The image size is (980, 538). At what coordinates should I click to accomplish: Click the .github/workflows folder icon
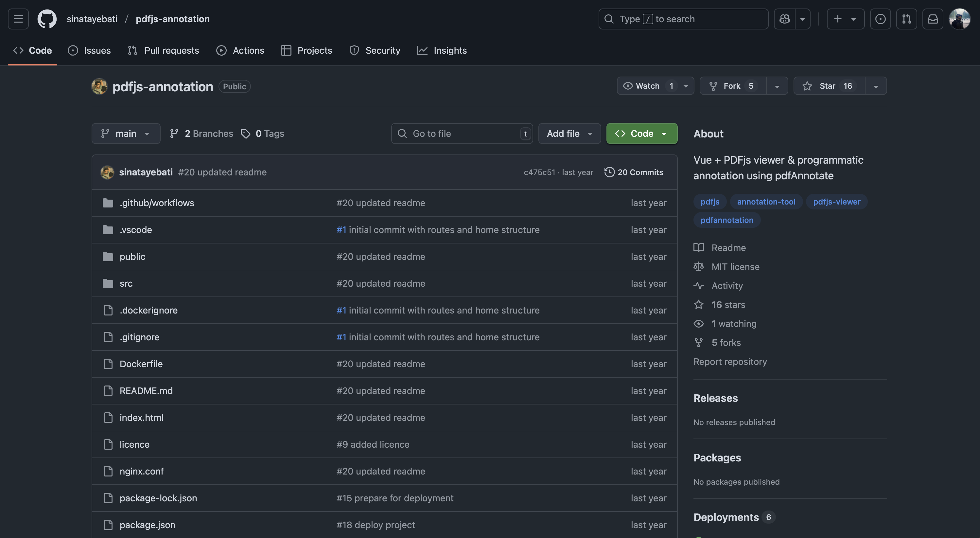pyautogui.click(x=108, y=203)
